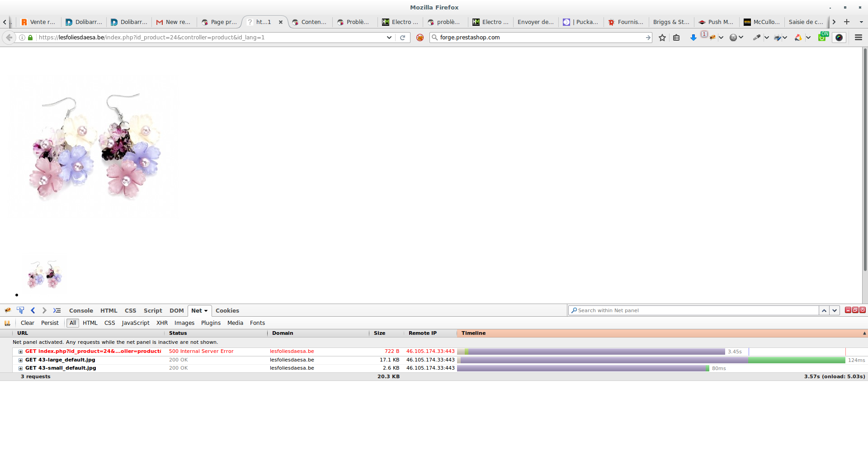The width and height of the screenshot is (868, 466).
Task: Open the Net tab options dropdown
Action: 206,311
